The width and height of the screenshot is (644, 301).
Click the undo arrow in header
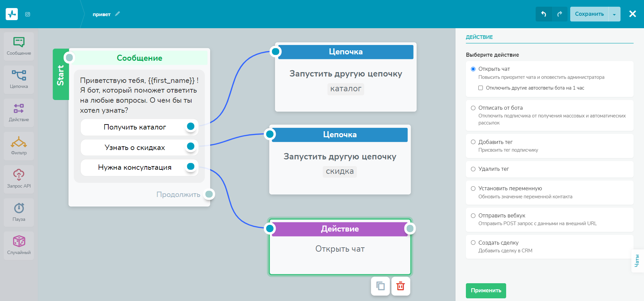(x=544, y=14)
